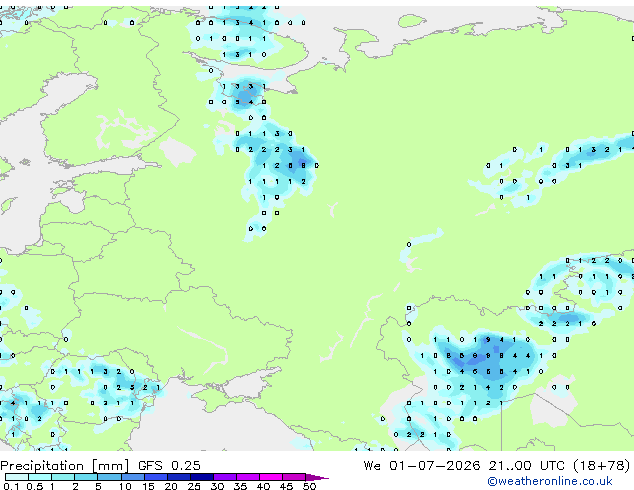The height and width of the screenshot is (490, 634).
Task: Click the '0.1' legend scale label
Action: click(11, 486)
